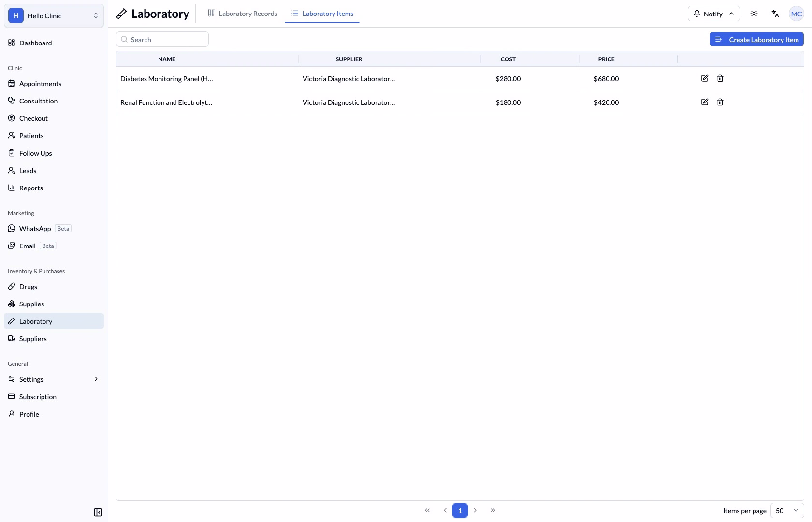Collapse the sidebar panel icon
812x522 pixels.
point(98,512)
